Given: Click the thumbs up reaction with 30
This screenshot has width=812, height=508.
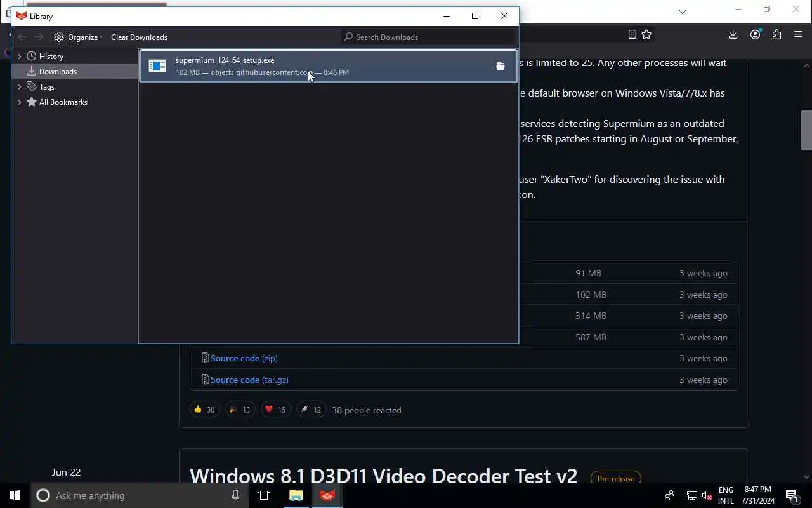Looking at the screenshot, I should coord(204,410).
